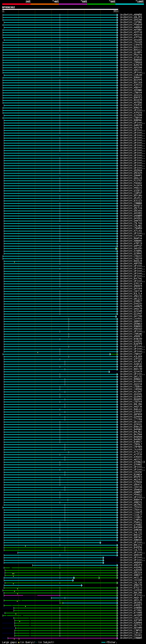Select hit UniRef100_Q6SKR1
Screen dimensions: 146x644
tap(131, 603)
